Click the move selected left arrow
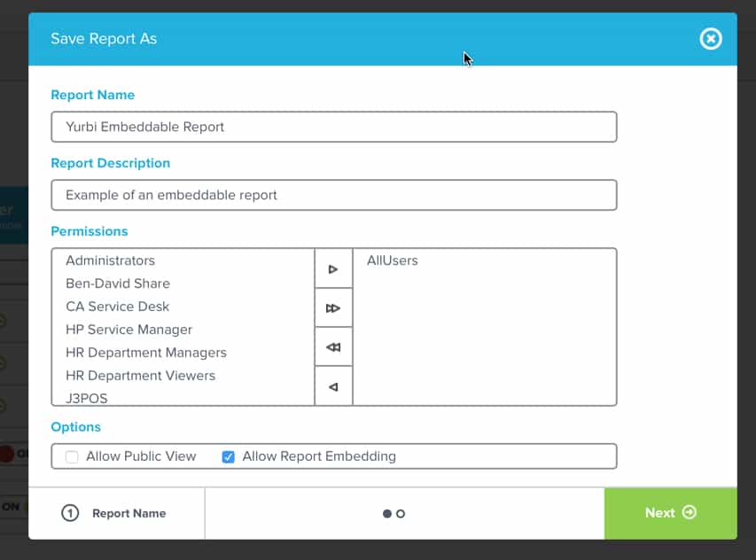The image size is (756, 560). pos(333,386)
